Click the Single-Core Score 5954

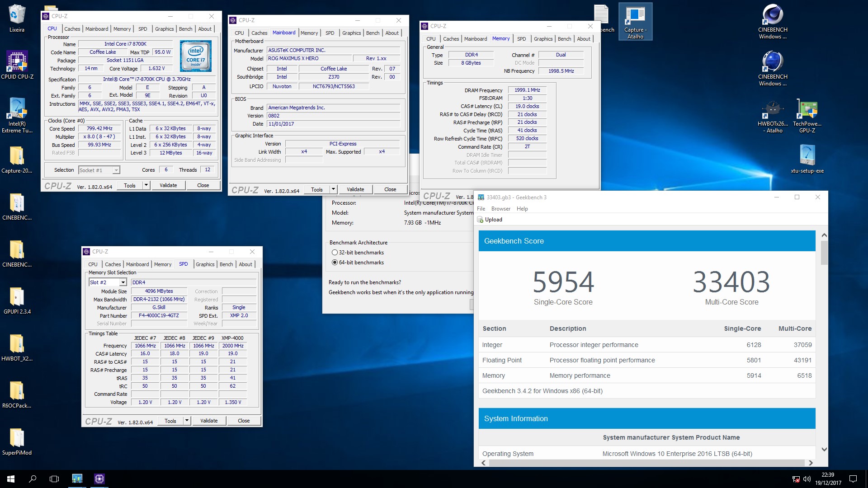click(x=563, y=282)
